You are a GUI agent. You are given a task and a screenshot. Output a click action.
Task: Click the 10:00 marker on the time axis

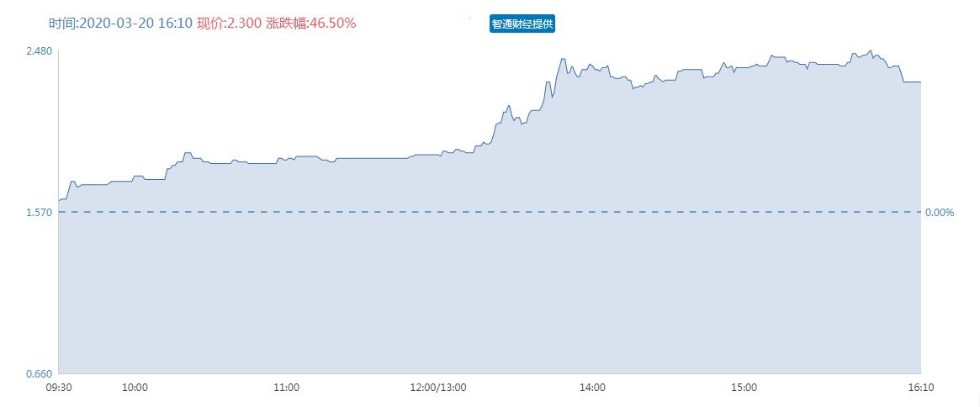coord(135,388)
